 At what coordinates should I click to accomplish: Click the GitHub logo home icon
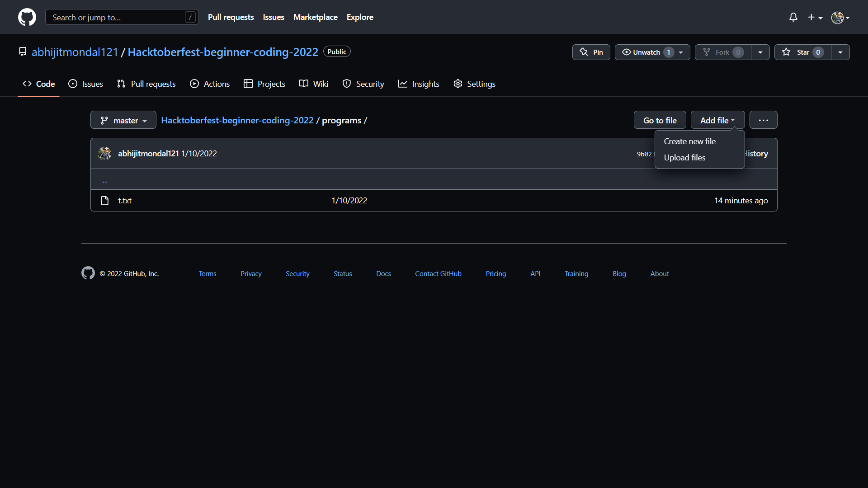pos(27,17)
